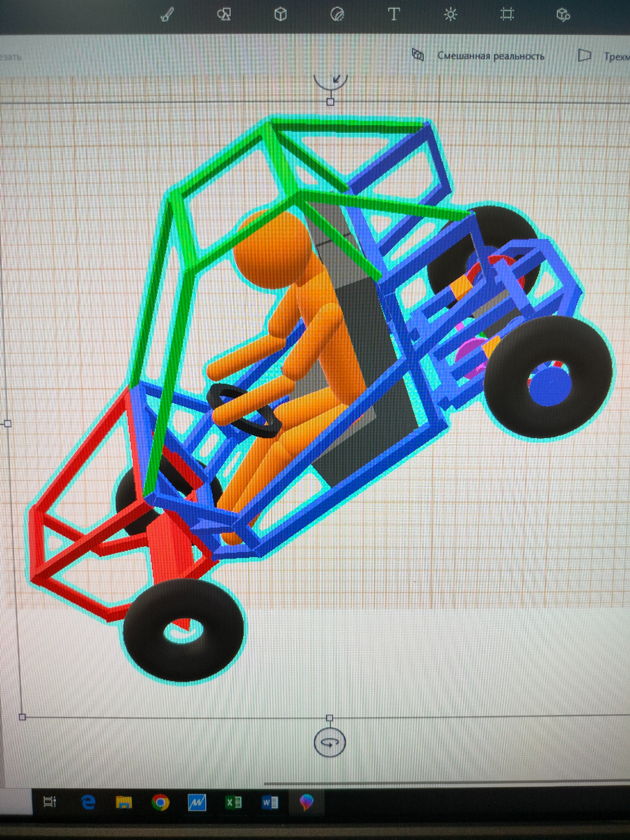Click Смешанная реальность button
This screenshot has height=840, width=630.
[491, 56]
